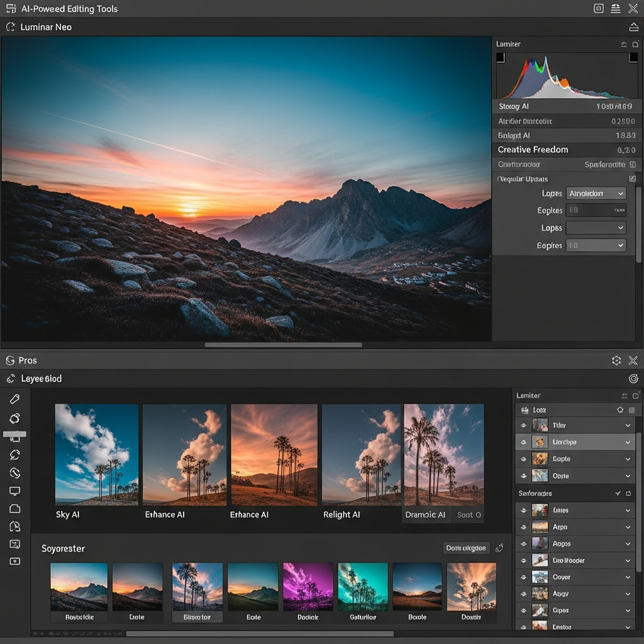Click the horizontal scrollbar under the main photo
This screenshot has height=644, width=644.
tap(283, 345)
